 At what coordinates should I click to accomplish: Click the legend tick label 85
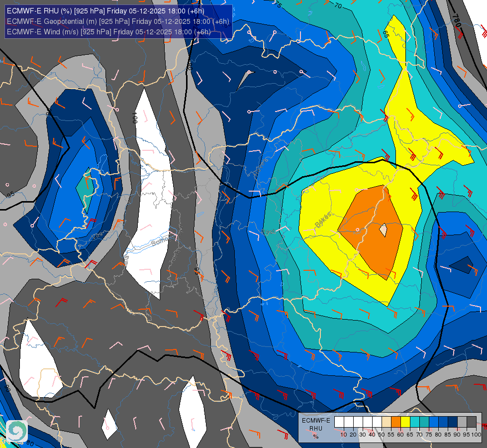pos(448,435)
